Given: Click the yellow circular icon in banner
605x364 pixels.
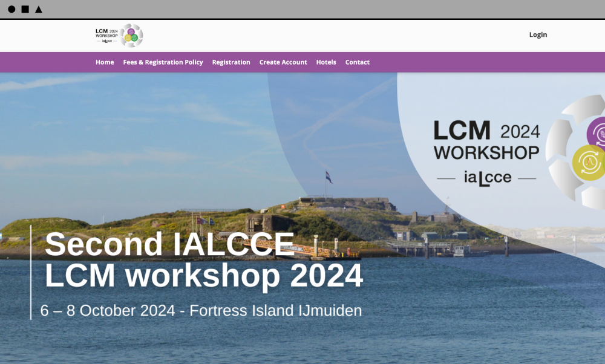Looking at the screenshot, I should 589,163.
